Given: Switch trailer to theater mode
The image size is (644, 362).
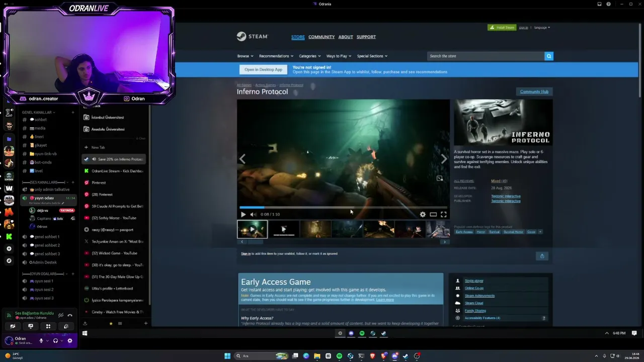Looking at the screenshot, I should point(433,214).
